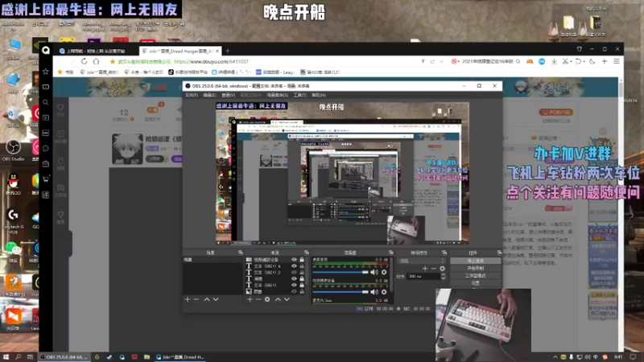The image size is (644, 362).
Task: Move source down in Sources list
Action: (287, 299)
